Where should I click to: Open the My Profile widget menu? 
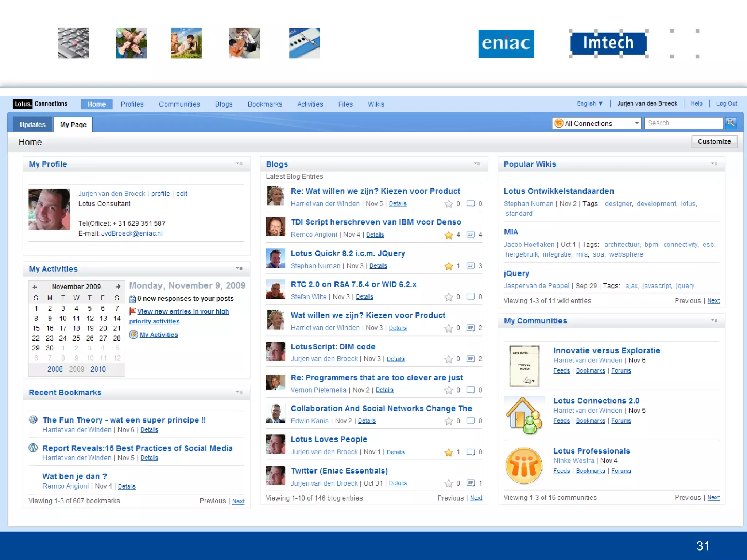[x=239, y=164]
